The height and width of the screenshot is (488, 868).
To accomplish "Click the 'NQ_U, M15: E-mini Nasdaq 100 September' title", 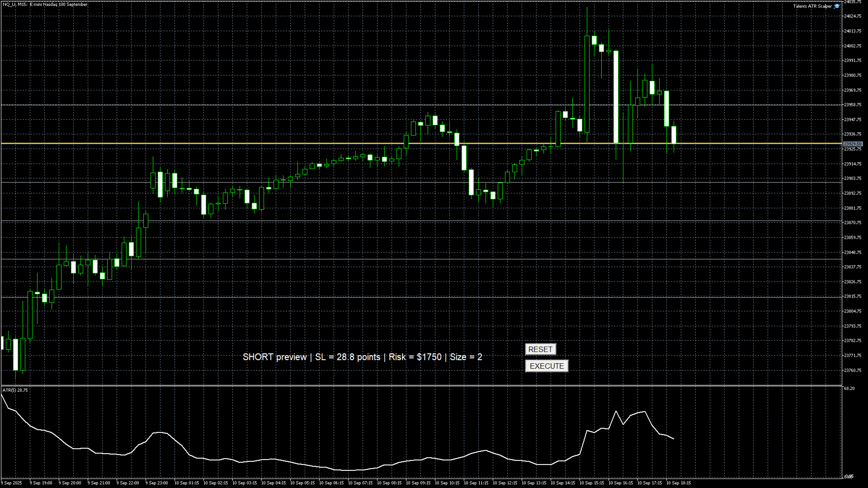I will pyautogui.click(x=45, y=5).
